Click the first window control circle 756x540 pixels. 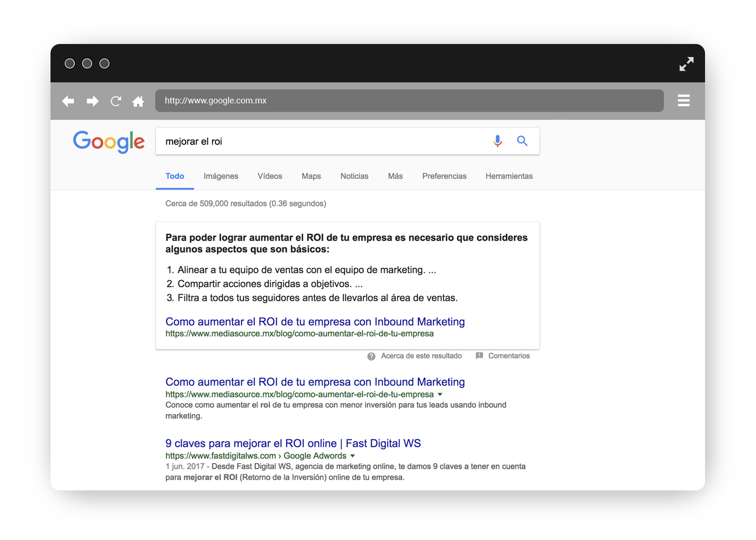[70, 64]
